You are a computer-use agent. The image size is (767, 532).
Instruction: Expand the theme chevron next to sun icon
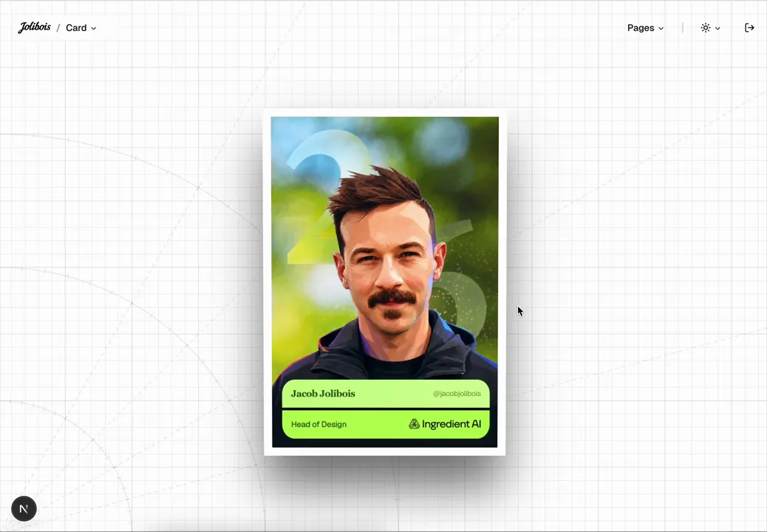[x=717, y=28]
